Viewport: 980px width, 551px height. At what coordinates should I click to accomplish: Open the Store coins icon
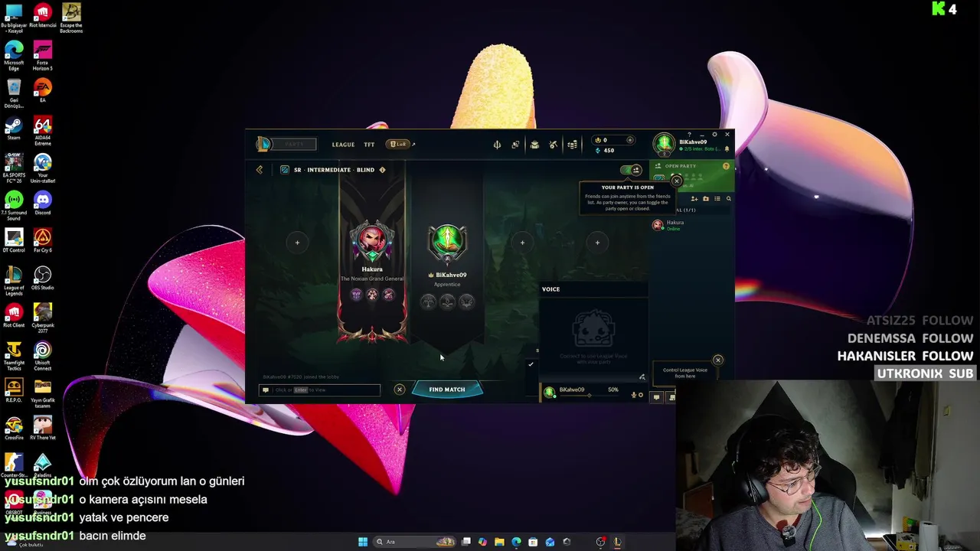pyautogui.click(x=572, y=145)
